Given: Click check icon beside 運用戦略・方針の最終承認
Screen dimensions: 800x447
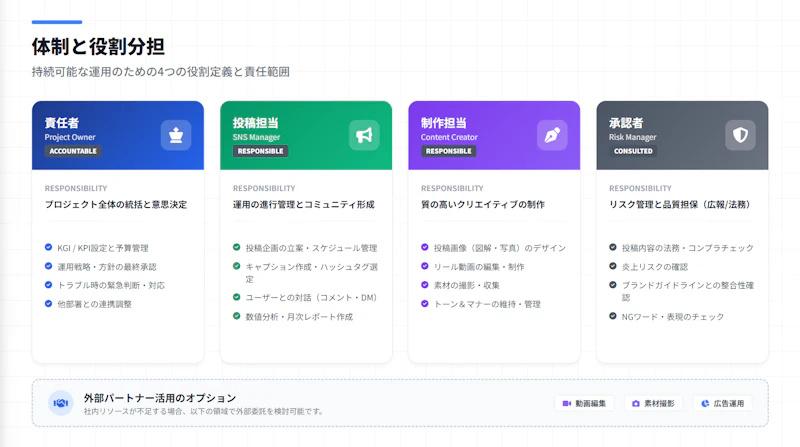Looking at the screenshot, I should tap(48, 266).
